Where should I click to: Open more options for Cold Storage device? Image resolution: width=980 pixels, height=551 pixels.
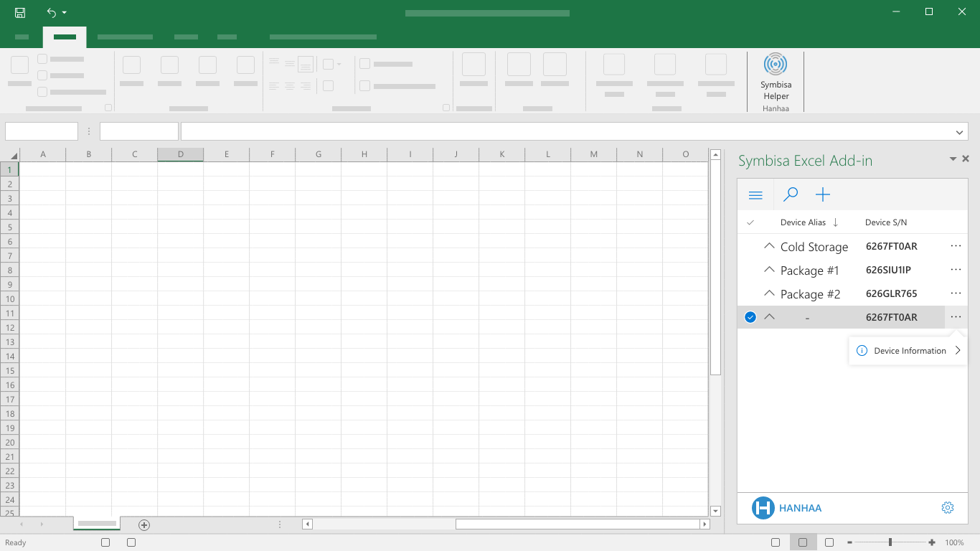coord(956,246)
